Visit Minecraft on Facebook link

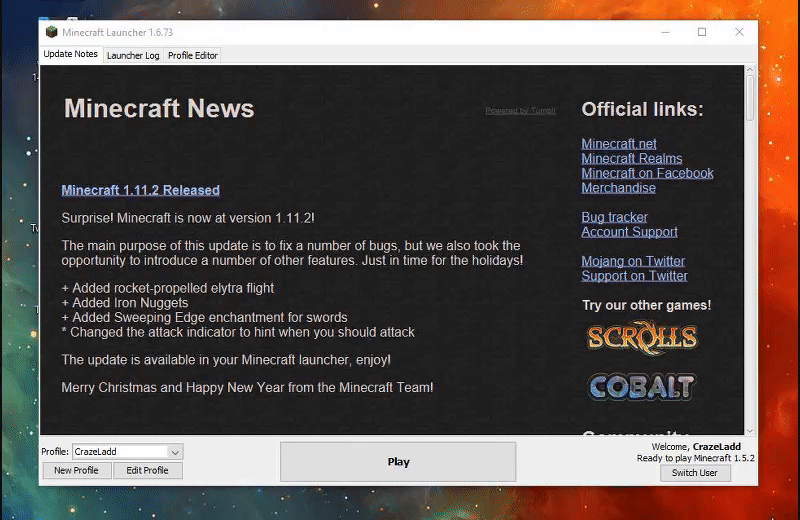click(647, 174)
